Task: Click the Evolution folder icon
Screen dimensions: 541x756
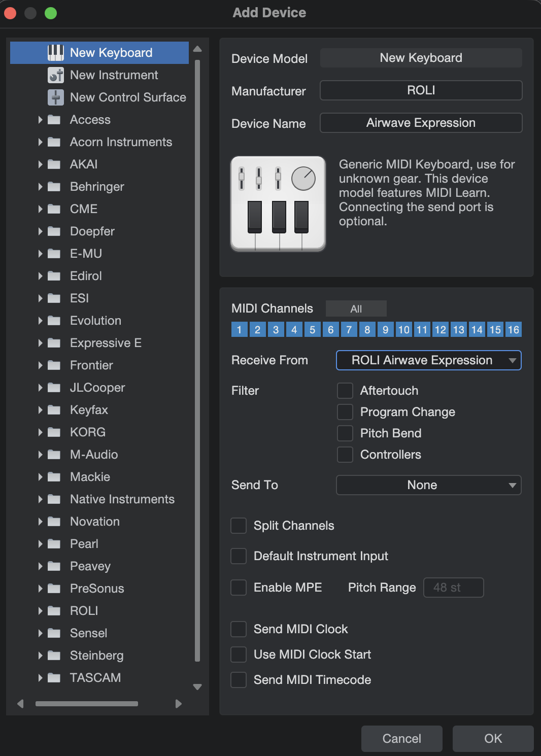Action: point(54,321)
